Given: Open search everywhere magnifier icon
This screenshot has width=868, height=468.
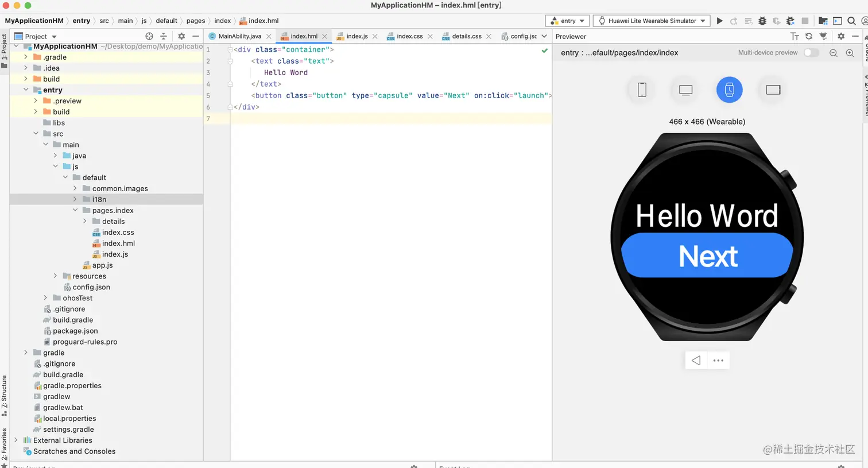Looking at the screenshot, I should point(851,21).
